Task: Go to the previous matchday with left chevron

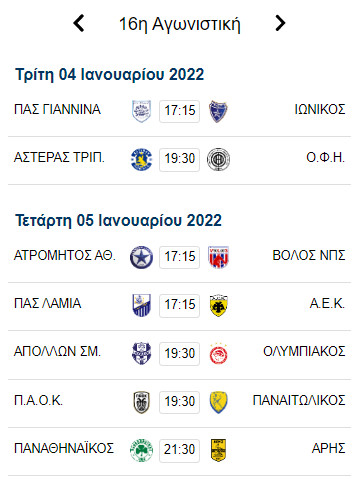Action: click(79, 24)
